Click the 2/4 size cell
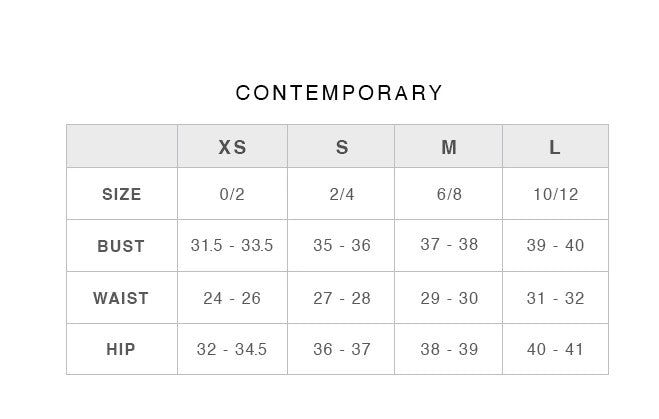 click(x=342, y=194)
